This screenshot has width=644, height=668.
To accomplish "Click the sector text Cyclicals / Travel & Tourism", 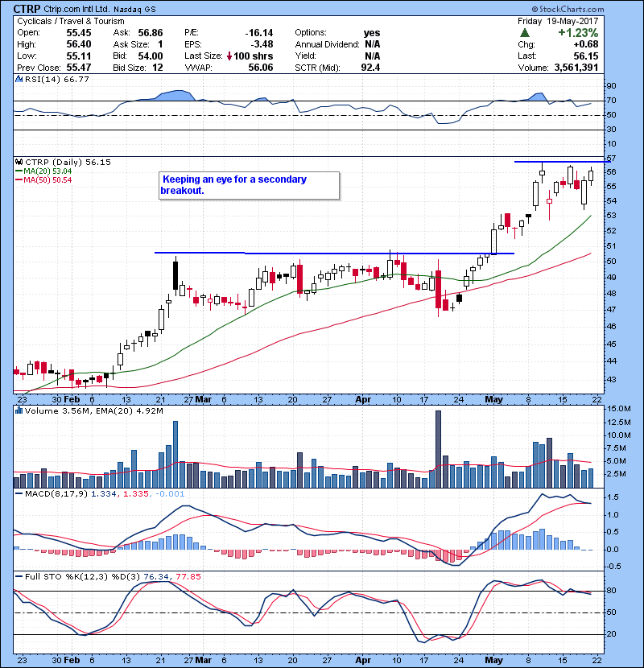I will pyautogui.click(x=71, y=21).
